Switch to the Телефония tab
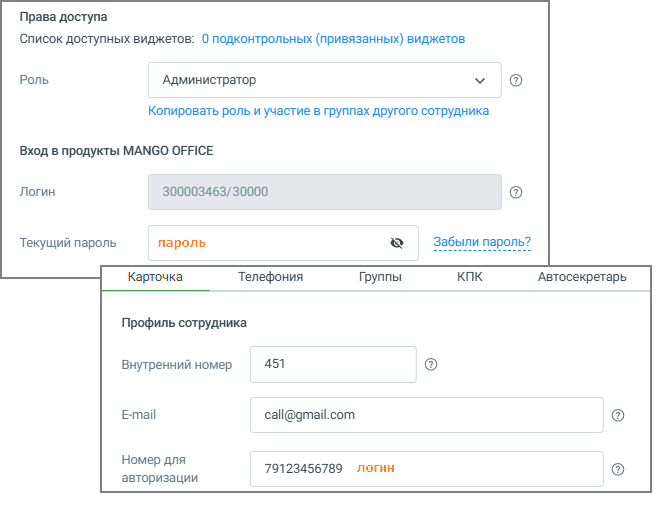661x506 pixels. pos(270,277)
